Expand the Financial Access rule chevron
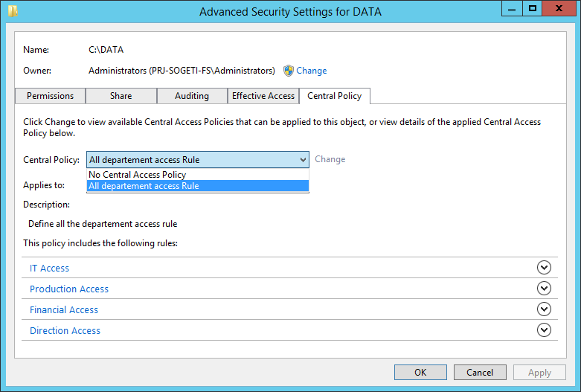The width and height of the screenshot is (581, 392). (544, 309)
